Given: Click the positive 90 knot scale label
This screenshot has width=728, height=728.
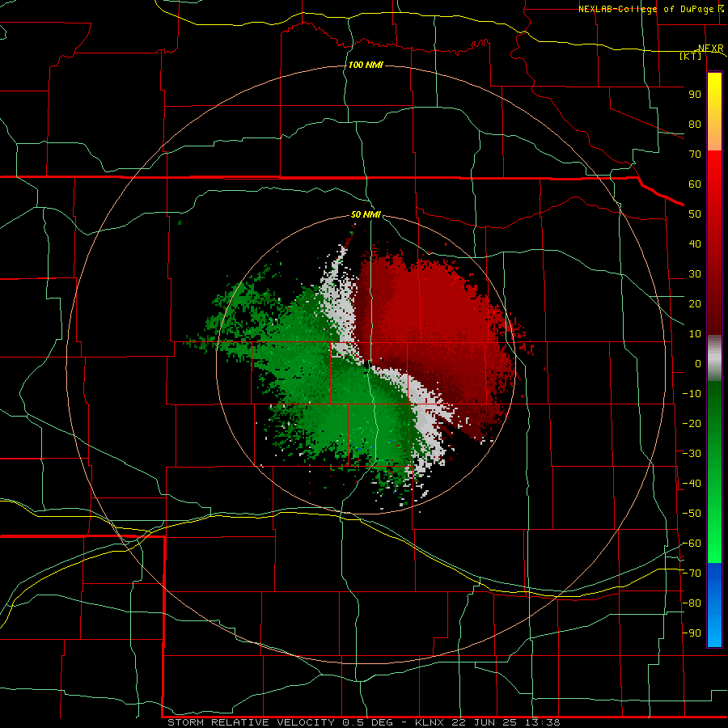Looking at the screenshot, I should [695, 95].
